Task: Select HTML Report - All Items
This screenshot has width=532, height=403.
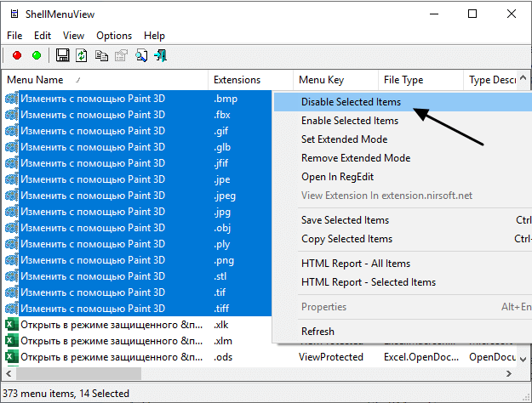Action: tap(403, 264)
